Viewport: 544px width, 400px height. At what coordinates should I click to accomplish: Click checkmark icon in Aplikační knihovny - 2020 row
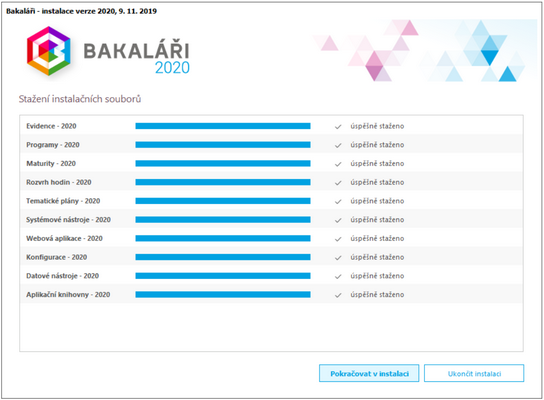338,295
